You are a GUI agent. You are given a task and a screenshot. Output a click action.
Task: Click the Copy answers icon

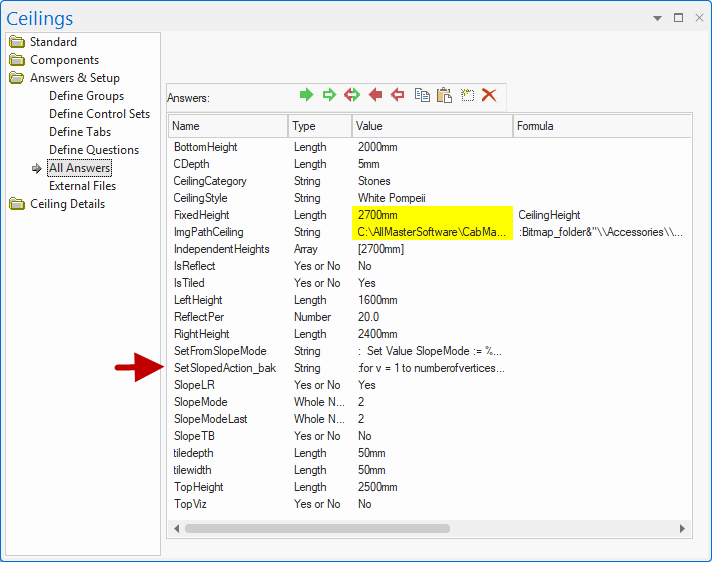[x=422, y=95]
